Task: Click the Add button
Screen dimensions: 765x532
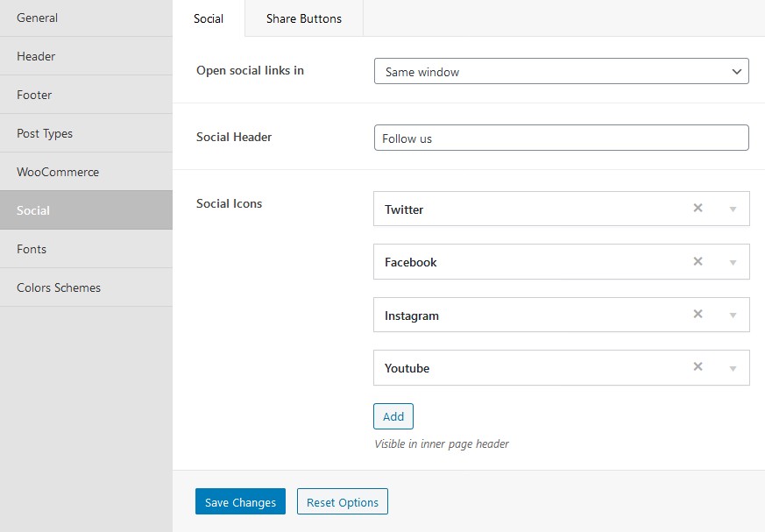Action: [393, 416]
